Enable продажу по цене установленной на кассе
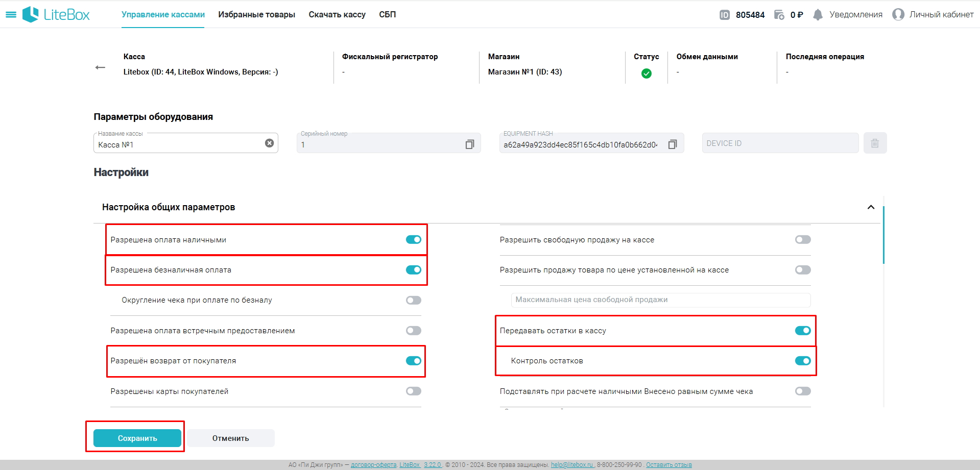 click(x=803, y=270)
